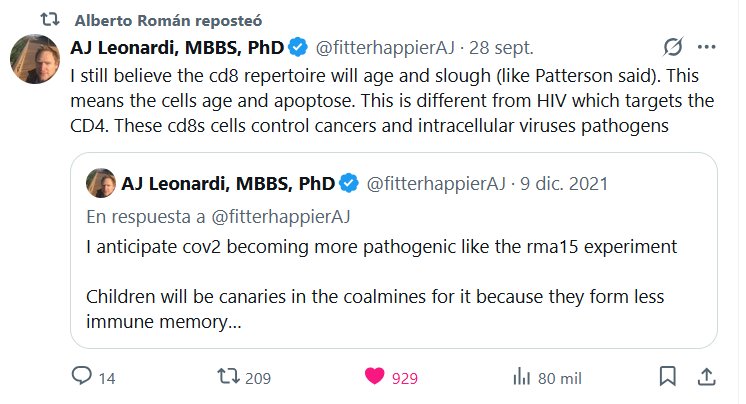Open the three-dots more options menu

click(x=706, y=47)
